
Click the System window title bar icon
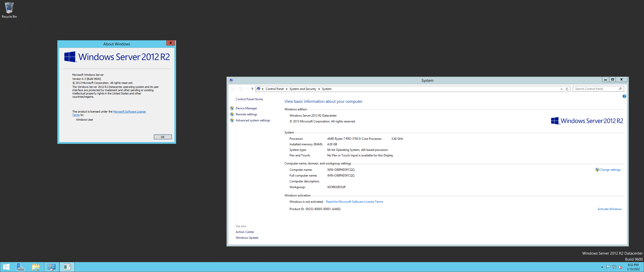(231, 80)
